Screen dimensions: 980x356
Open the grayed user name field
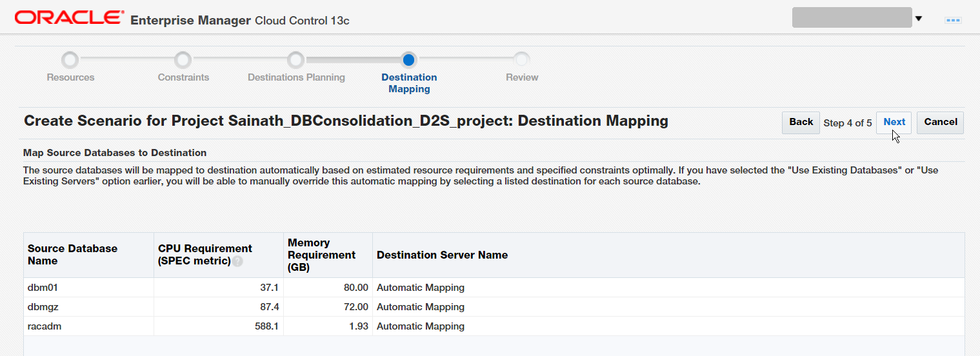[852, 17]
